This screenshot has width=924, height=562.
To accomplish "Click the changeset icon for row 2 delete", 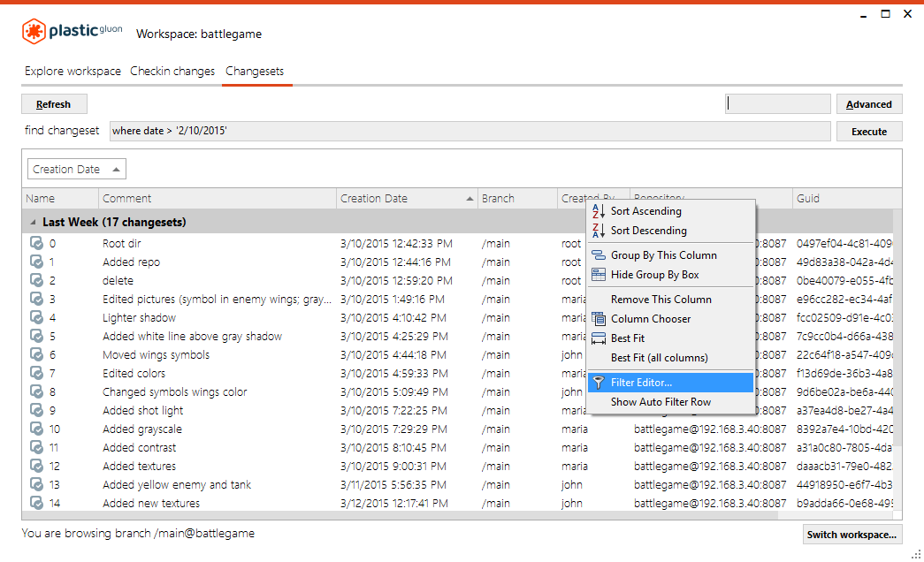I will coord(36,280).
